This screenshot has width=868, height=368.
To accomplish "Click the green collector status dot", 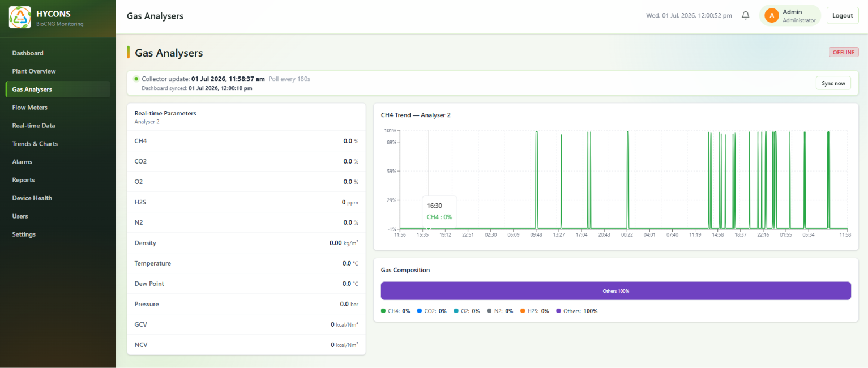I will (x=136, y=79).
